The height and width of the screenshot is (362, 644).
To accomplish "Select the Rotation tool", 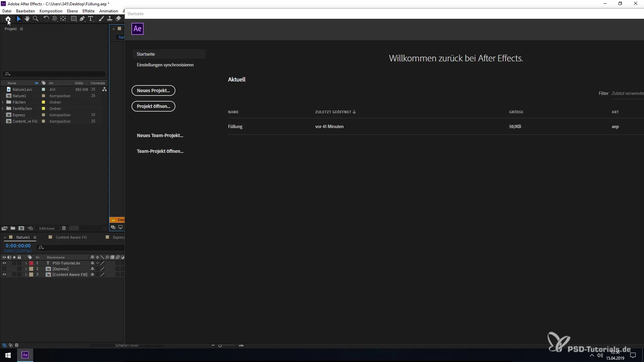I will 46,19.
